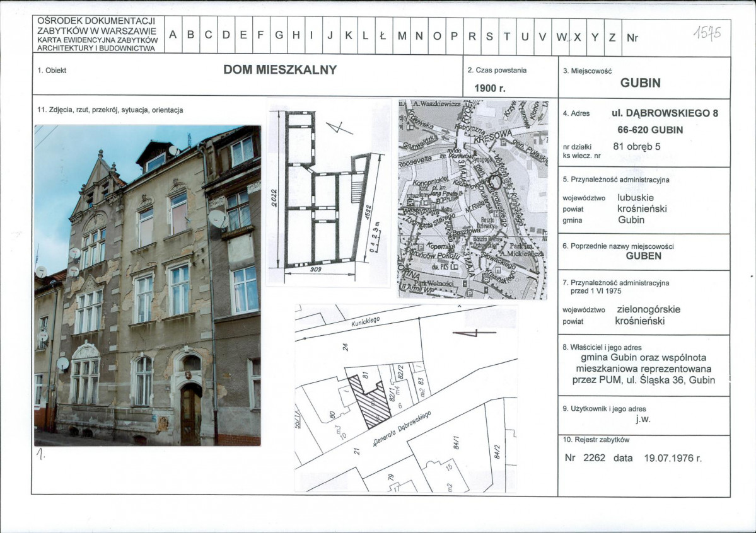Image resolution: width=756 pixels, height=533 pixels.
Task: Click the arched entrance door in the photo
Action: (x=190, y=412)
